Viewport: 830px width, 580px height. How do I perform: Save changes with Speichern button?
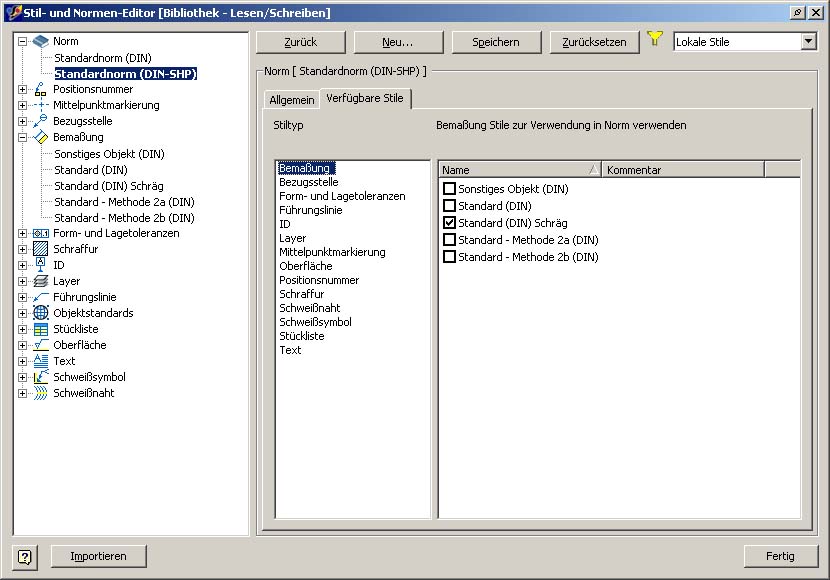496,42
